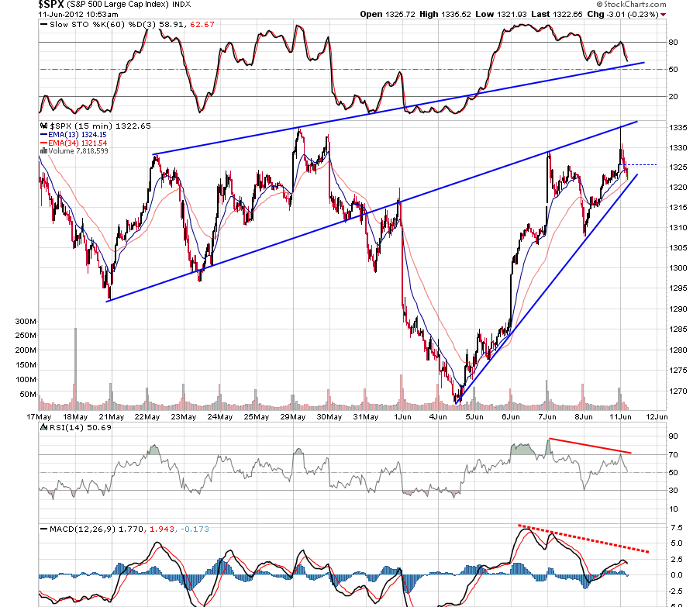Click the 90 level on RSI axis
The height and width of the screenshot is (607, 700).
pyautogui.click(x=673, y=436)
